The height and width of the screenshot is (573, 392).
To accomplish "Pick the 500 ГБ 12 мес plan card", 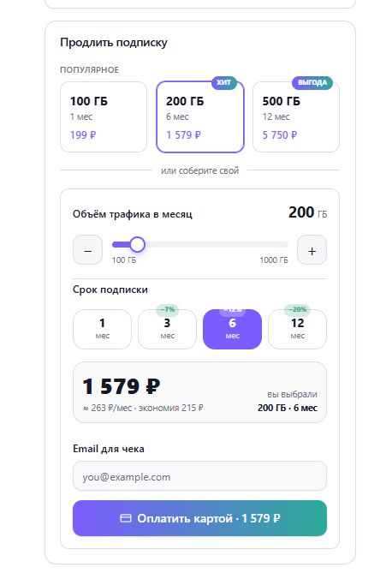I will [x=296, y=117].
